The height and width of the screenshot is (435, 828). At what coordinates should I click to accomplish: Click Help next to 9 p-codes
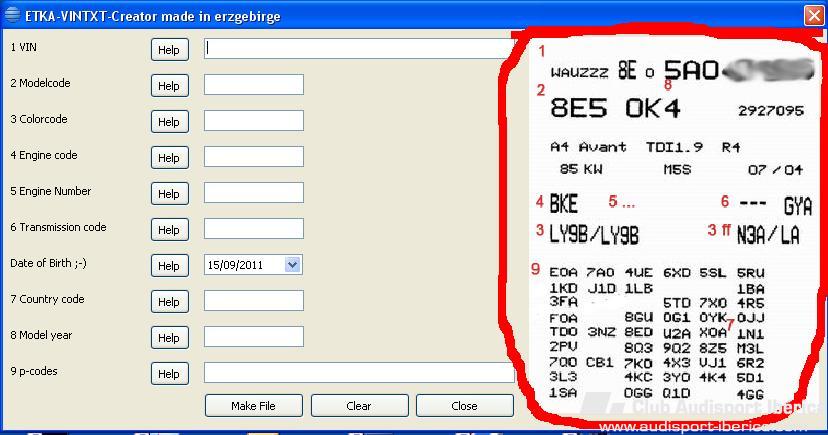pyautogui.click(x=170, y=373)
